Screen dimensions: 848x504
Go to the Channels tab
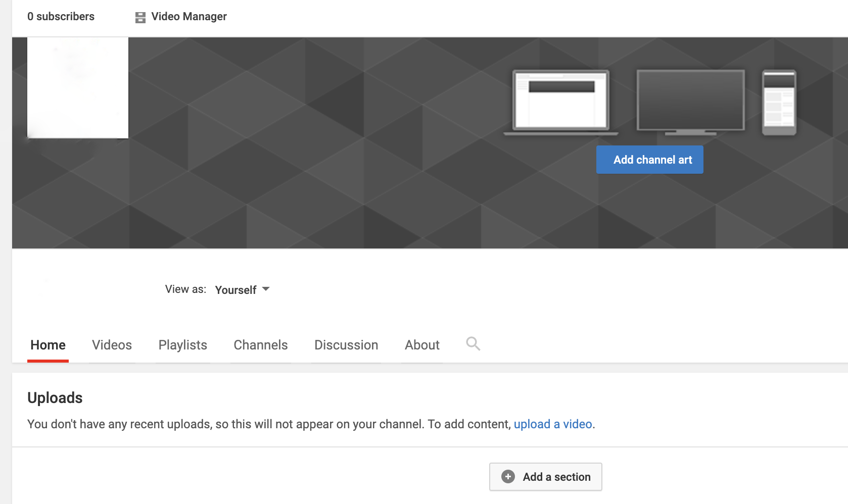(261, 345)
